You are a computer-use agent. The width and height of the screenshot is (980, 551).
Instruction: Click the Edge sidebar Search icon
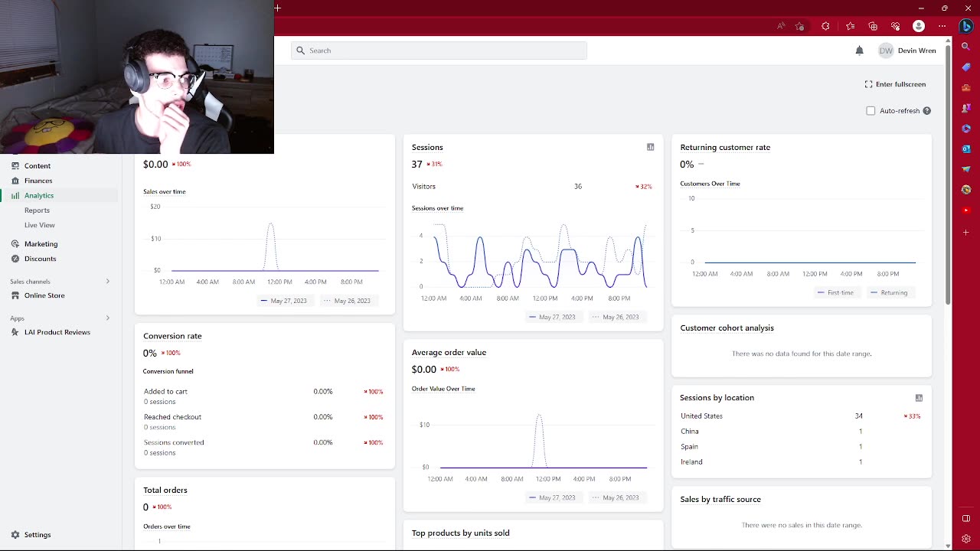pyautogui.click(x=966, y=47)
